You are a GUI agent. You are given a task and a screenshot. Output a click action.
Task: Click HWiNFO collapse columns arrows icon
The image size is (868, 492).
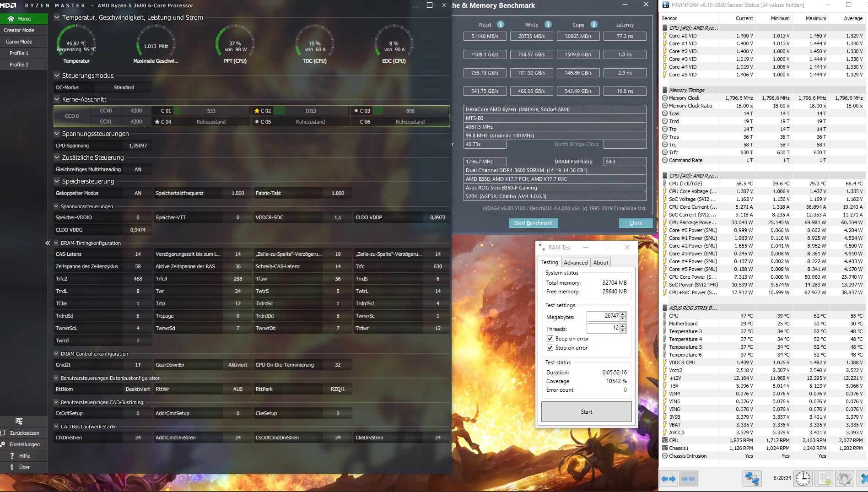(x=688, y=479)
